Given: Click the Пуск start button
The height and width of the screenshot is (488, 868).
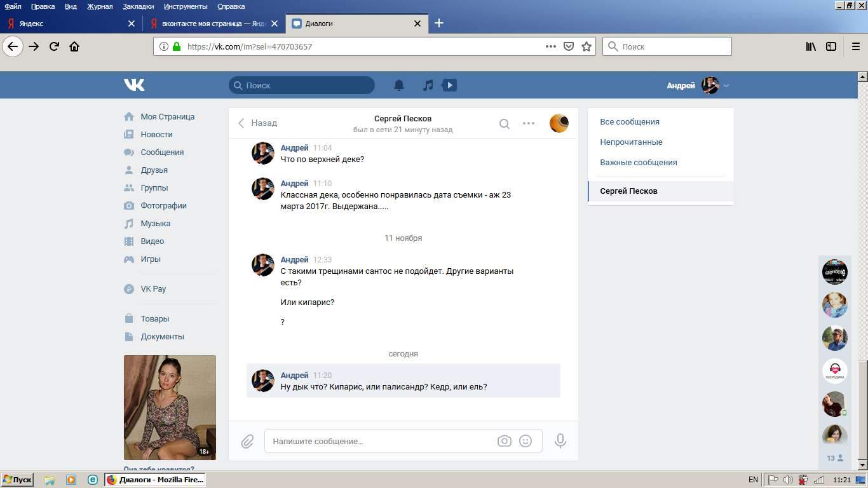Looking at the screenshot, I should (x=17, y=480).
